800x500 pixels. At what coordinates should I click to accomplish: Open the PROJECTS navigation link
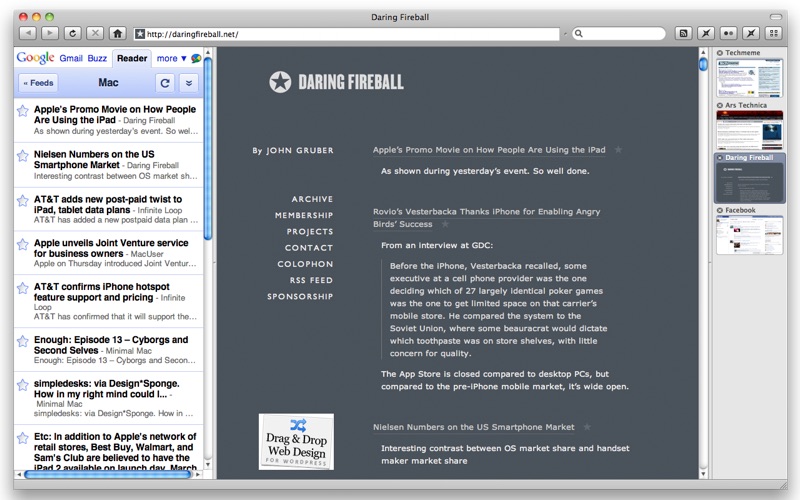[310, 232]
